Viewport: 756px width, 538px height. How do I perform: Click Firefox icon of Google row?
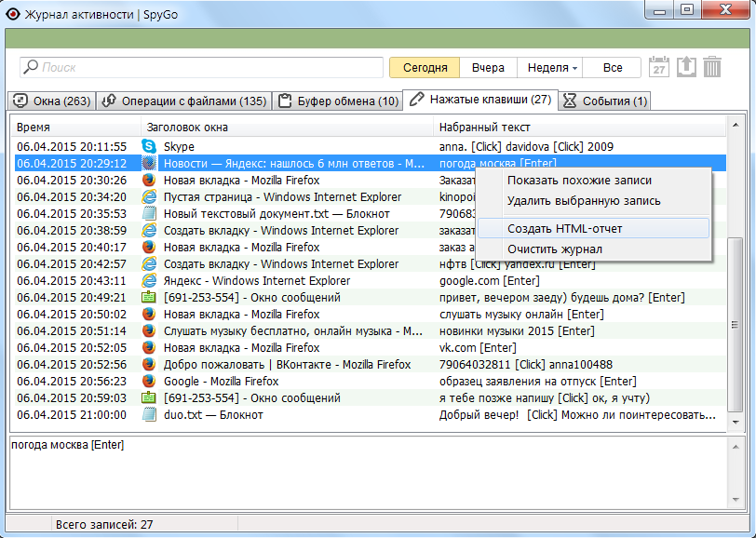149,382
